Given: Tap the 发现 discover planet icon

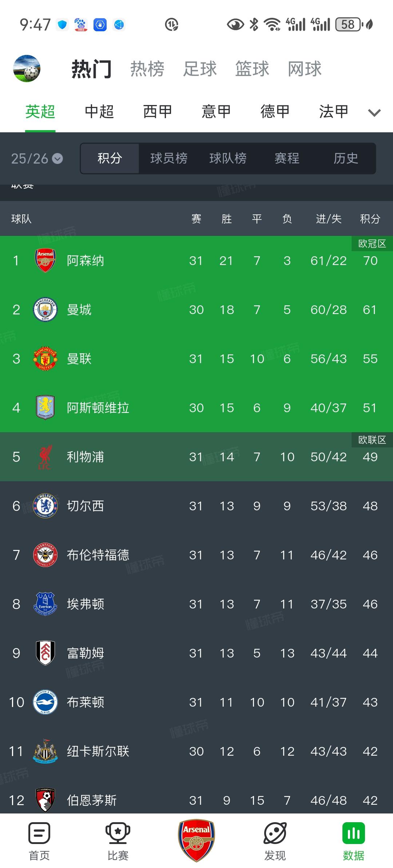Looking at the screenshot, I should point(275,836).
